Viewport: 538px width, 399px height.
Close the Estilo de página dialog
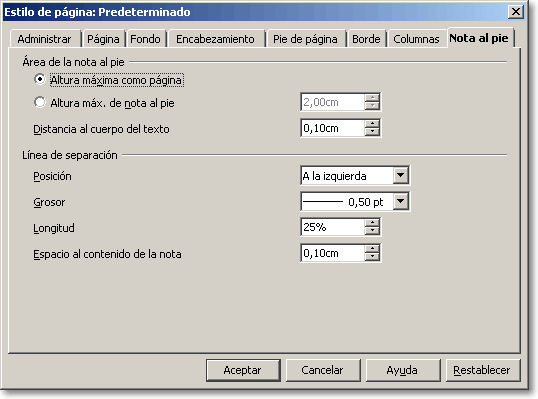[515, 12]
